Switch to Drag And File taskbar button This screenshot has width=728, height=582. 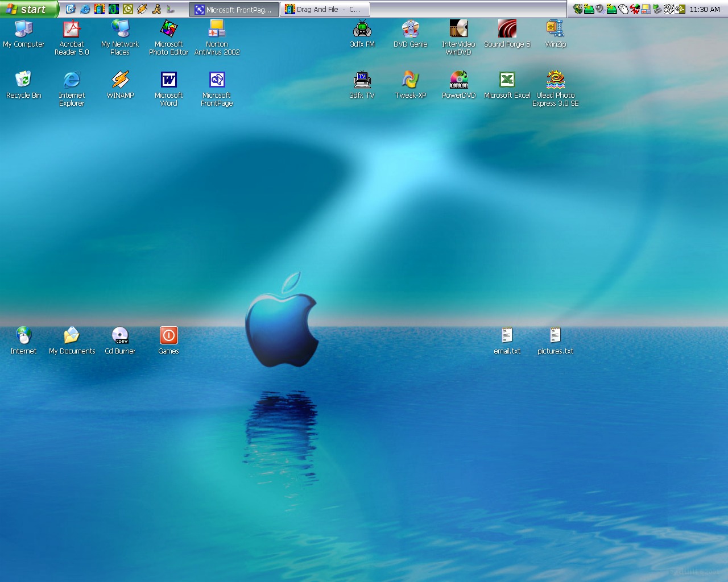[325, 10]
